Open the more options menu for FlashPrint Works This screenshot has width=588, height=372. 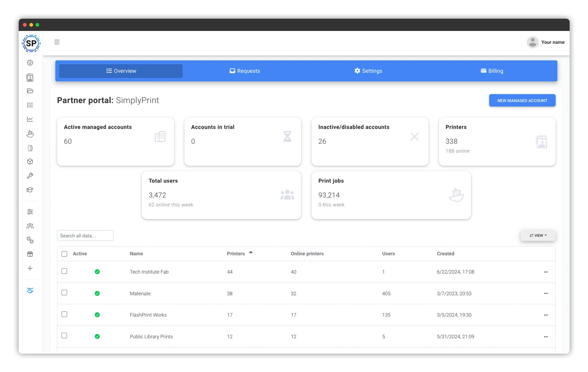pyautogui.click(x=546, y=315)
